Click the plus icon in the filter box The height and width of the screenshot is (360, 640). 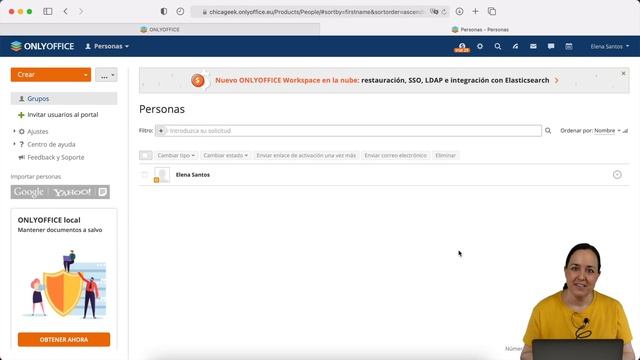pyautogui.click(x=161, y=131)
